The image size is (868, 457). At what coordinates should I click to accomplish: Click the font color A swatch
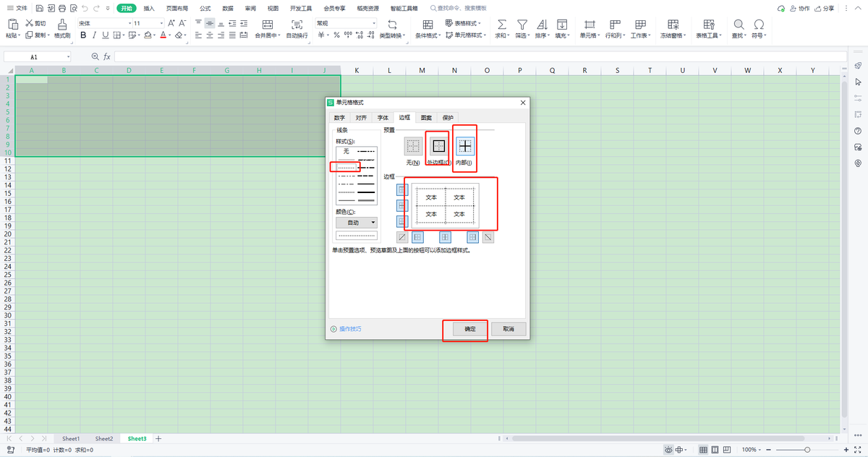pyautogui.click(x=163, y=35)
